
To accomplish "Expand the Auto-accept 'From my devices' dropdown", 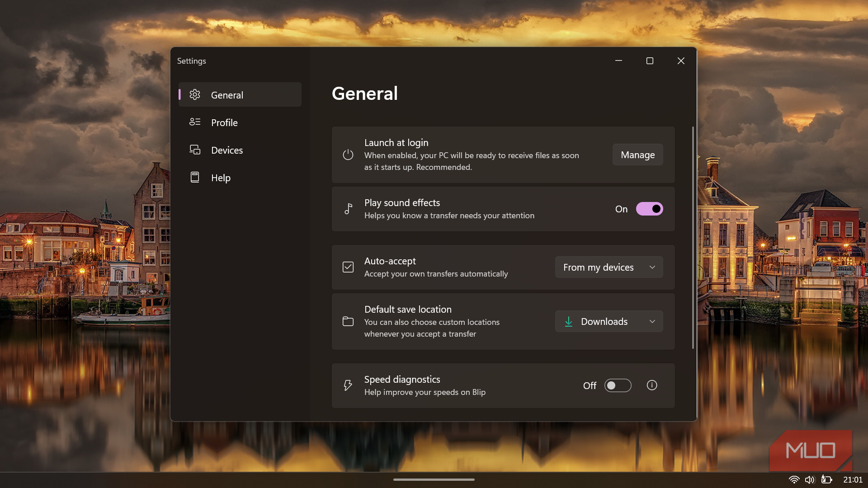I will click(609, 267).
